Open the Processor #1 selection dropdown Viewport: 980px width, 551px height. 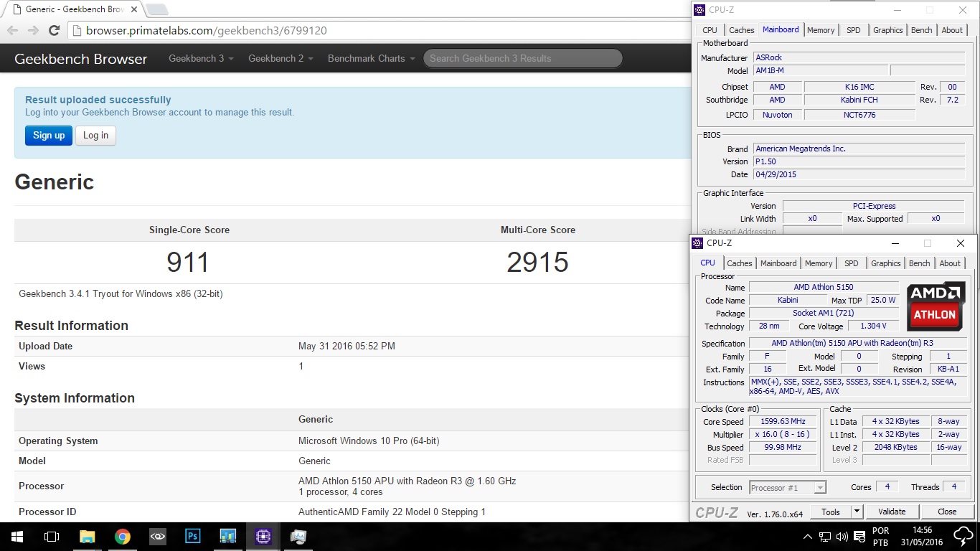click(x=788, y=488)
